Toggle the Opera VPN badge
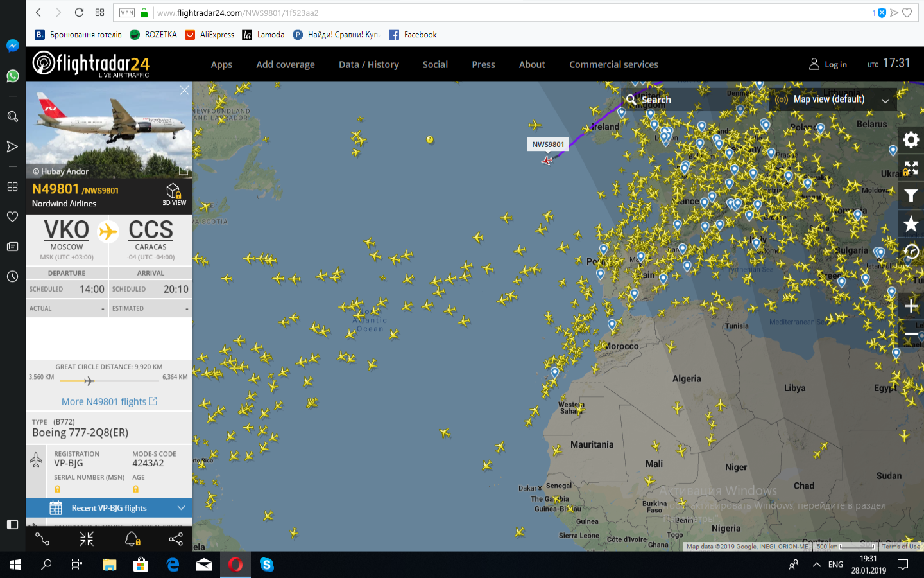924x578 pixels. click(x=127, y=13)
